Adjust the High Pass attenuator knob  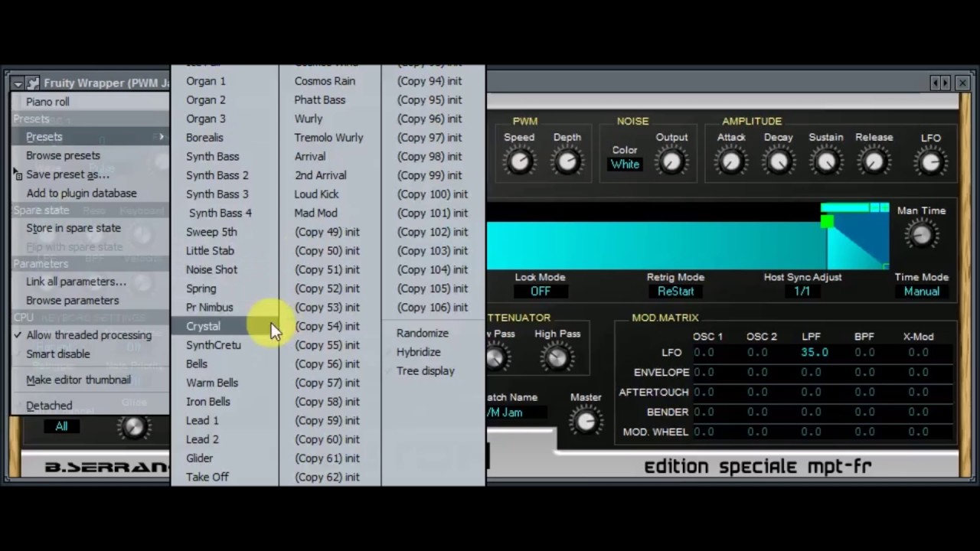click(557, 357)
